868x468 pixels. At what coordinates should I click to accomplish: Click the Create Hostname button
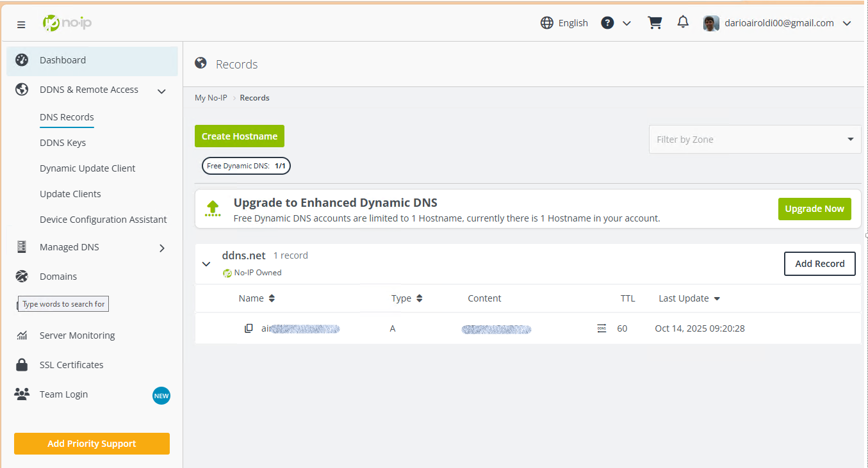tap(240, 136)
